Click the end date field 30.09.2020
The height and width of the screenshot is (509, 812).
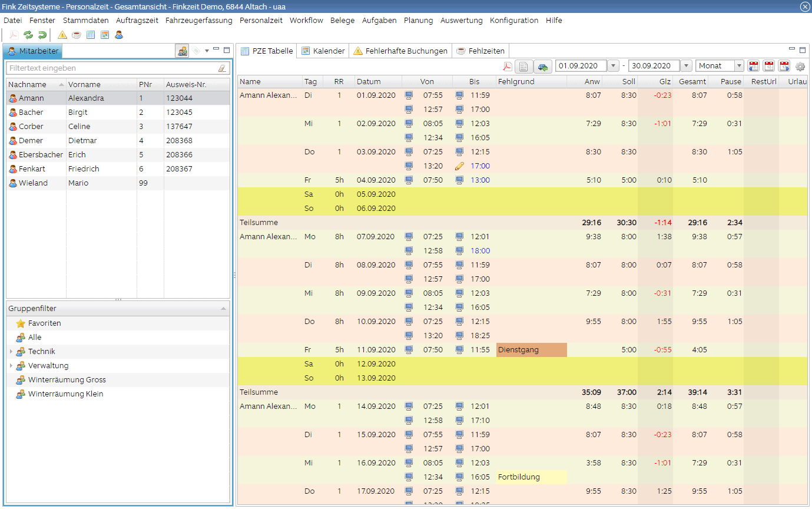(x=654, y=66)
